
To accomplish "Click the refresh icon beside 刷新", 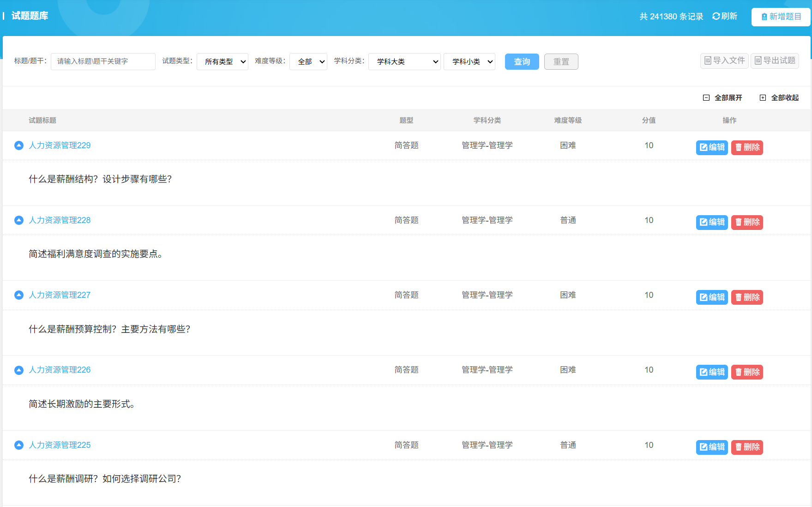I will pyautogui.click(x=716, y=16).
